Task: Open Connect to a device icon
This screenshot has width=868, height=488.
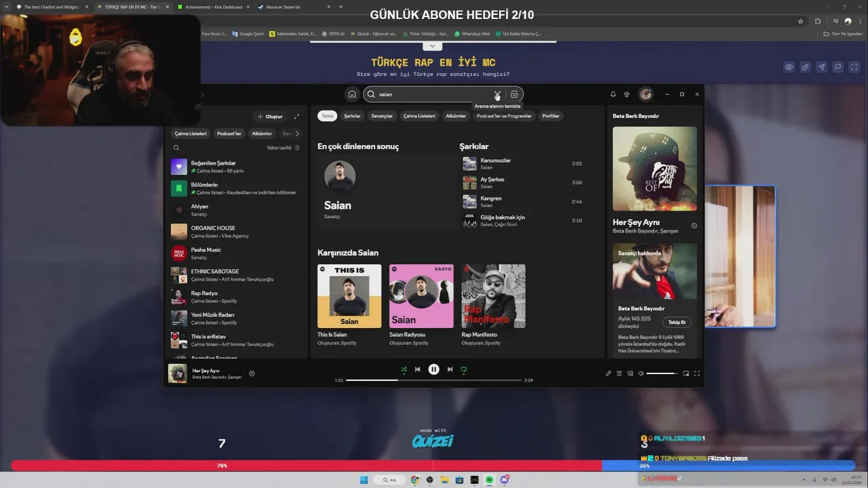Action: click(x=630, y=373)
